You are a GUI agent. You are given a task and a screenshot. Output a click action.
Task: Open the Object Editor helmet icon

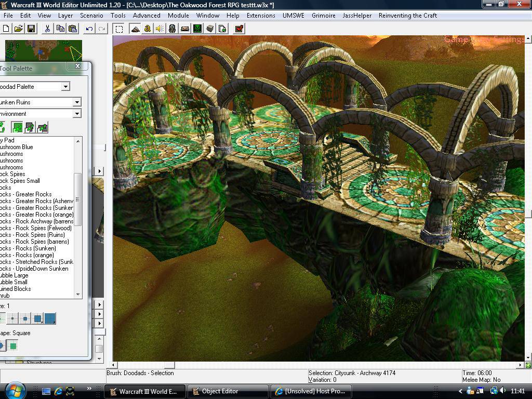[x=172, y=29]
